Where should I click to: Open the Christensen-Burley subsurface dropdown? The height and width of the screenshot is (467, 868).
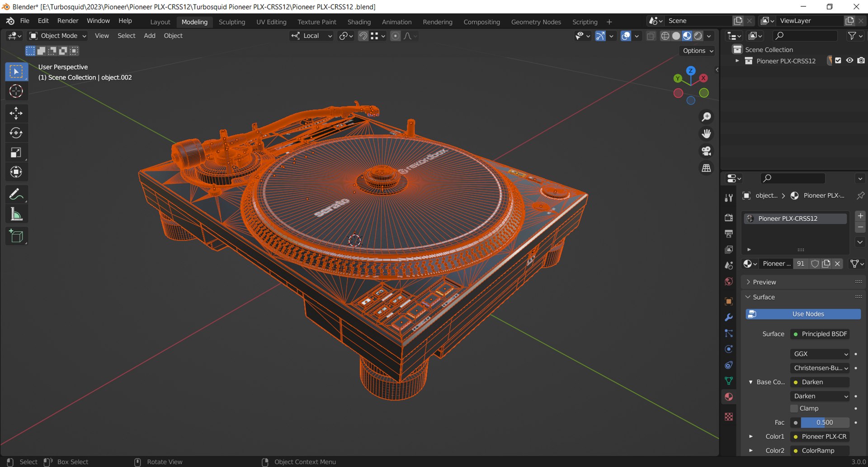tap(820, 368)
